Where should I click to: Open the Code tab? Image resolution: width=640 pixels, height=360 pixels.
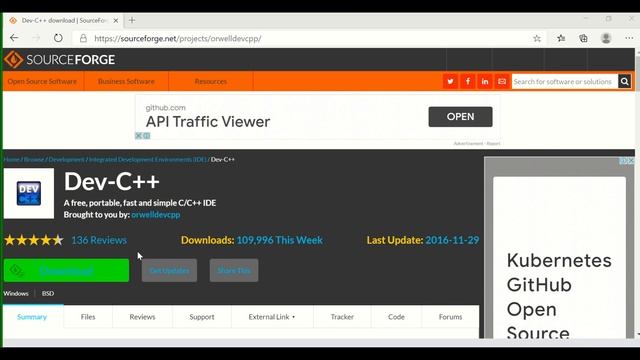click(x=396, y=317)
